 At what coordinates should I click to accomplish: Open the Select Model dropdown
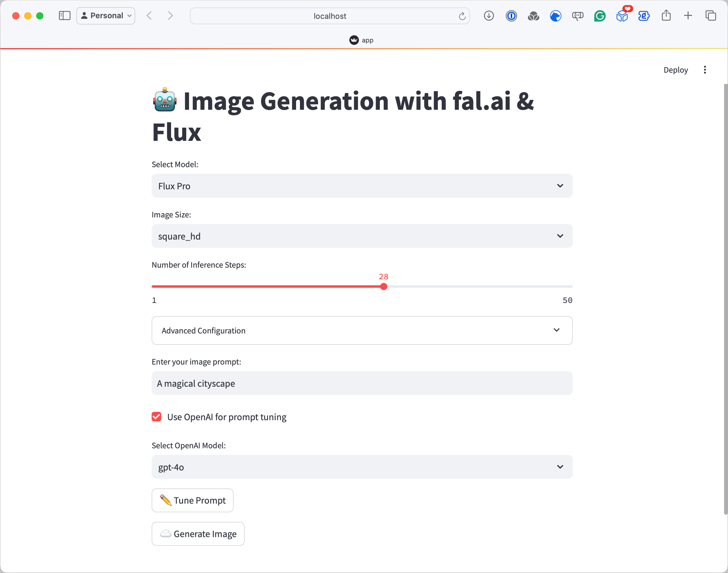pos(362,186)
